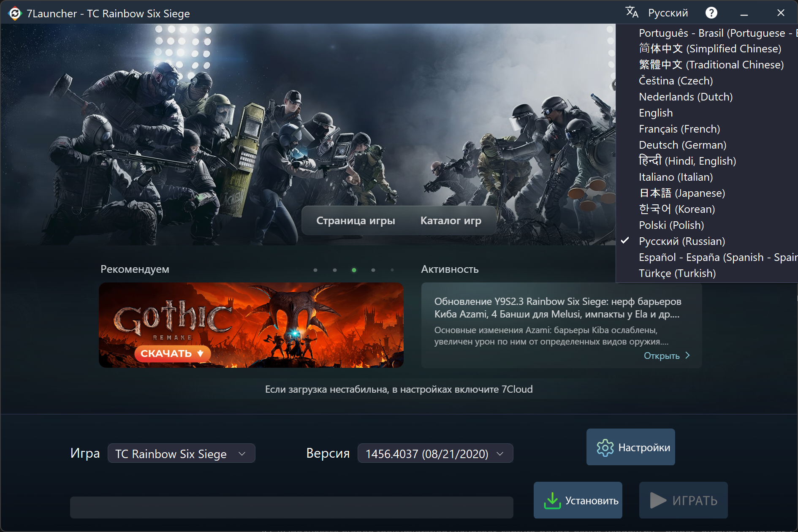The width and height of the screenshot is (798, 532).
Task: Click СКАЧАТЬ on the Gothic banner
Action: [x=172, y=354]
